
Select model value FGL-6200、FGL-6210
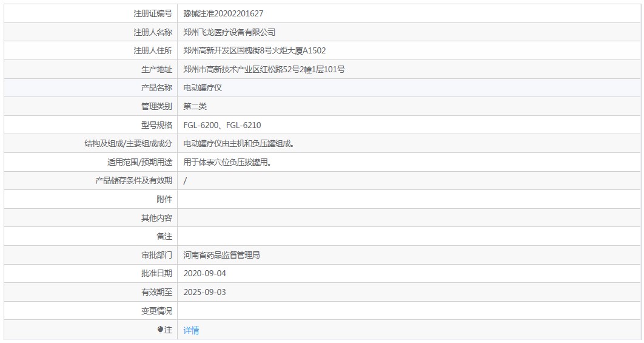pos(222,125)
